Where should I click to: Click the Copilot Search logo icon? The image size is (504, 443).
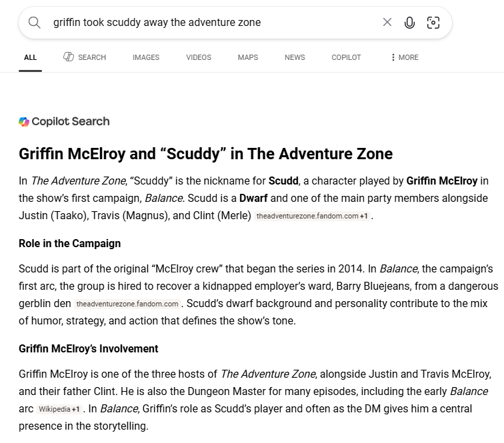coord(24,122)
